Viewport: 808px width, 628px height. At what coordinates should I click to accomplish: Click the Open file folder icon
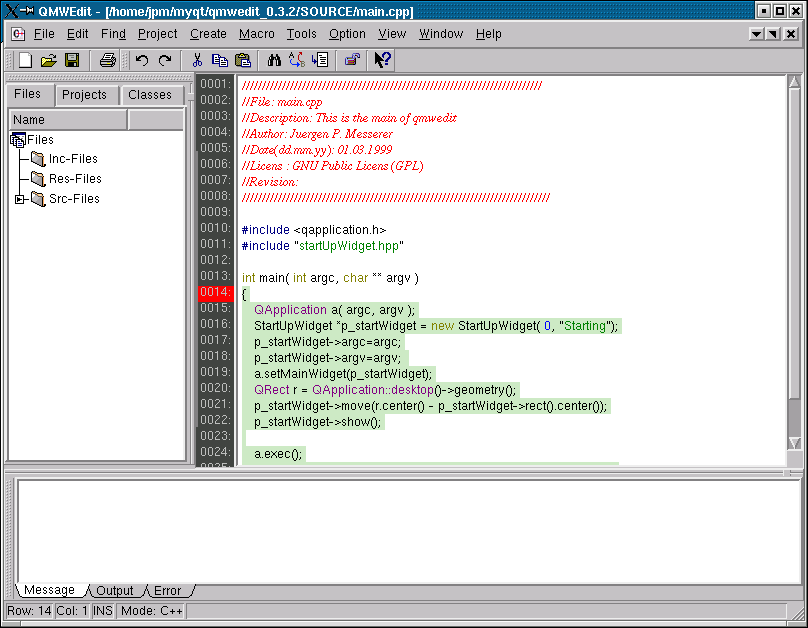coord(48,61)
